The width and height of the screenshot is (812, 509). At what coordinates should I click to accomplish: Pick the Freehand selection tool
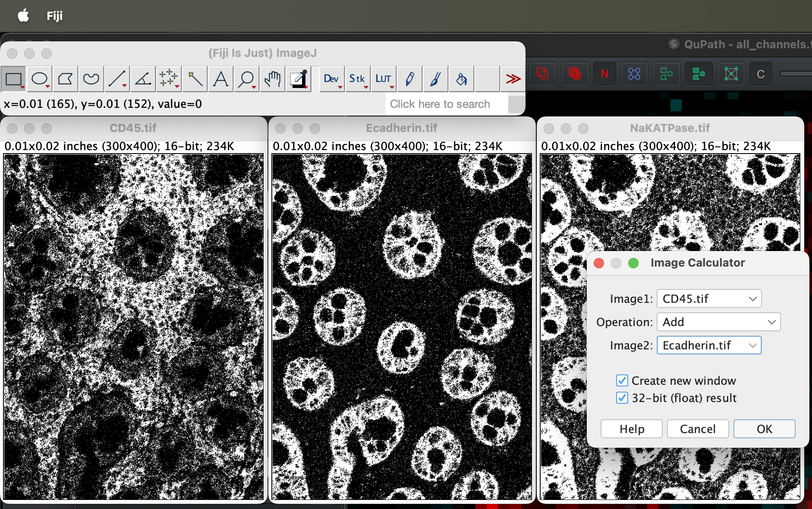(x=91, y=79)
